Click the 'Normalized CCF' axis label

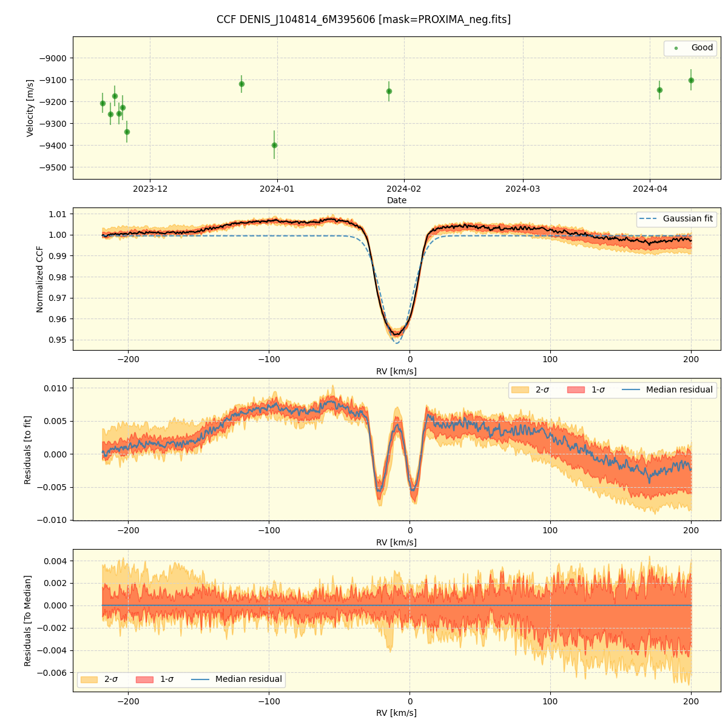coord(40,279)
